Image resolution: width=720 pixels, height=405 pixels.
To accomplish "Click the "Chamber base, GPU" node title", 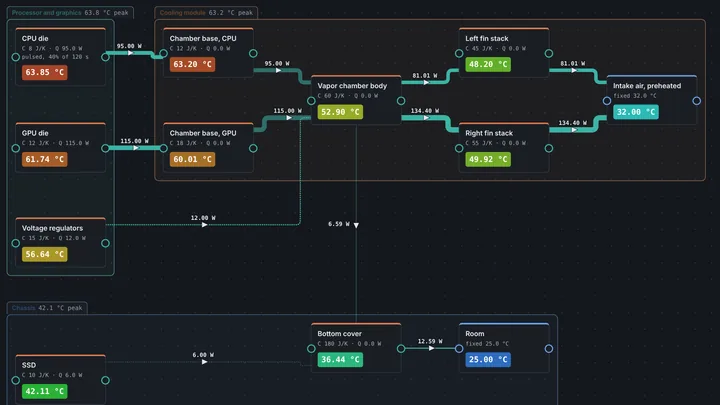I will (x=203, y=133).
